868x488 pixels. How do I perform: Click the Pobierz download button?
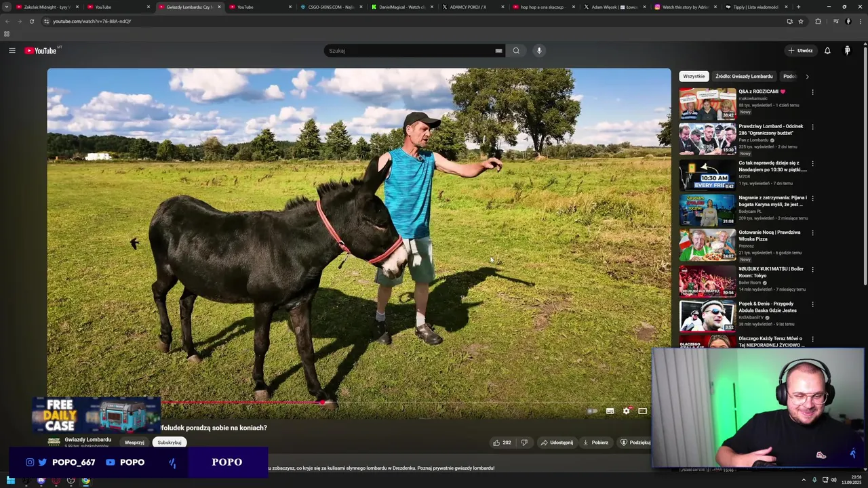(x=595, y=443)
